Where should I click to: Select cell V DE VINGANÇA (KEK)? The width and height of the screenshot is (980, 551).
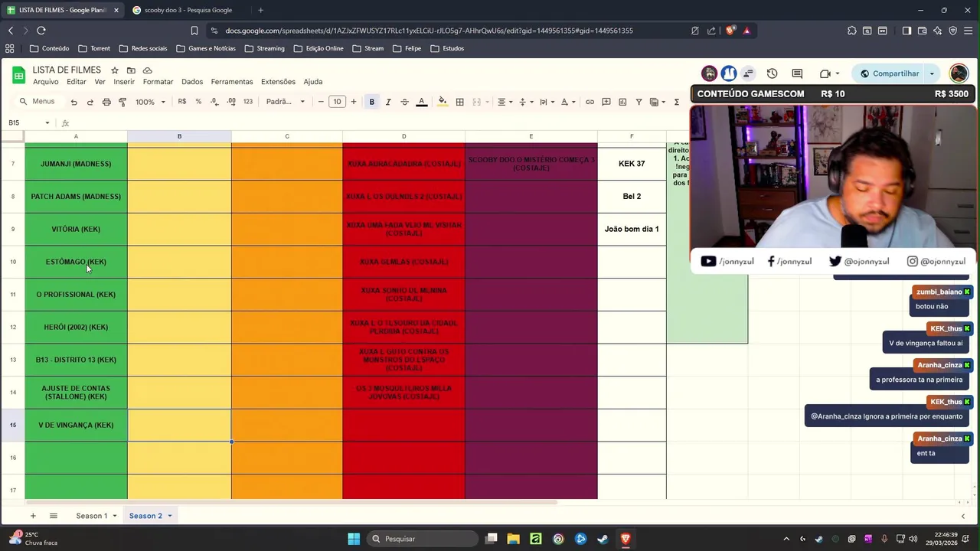[76, 425]
